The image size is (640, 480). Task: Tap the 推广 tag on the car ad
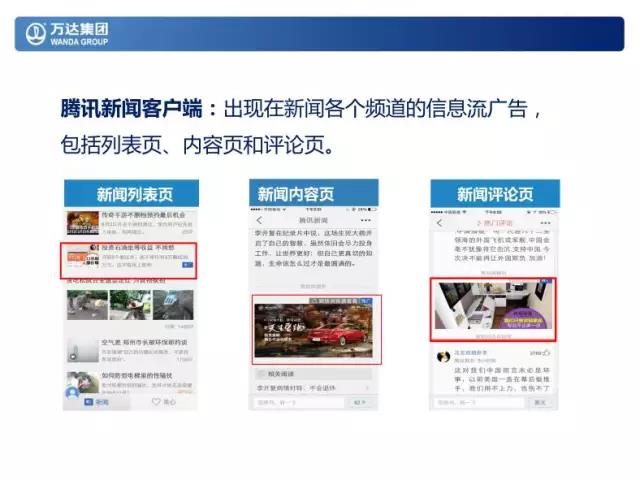coord(365,301)
